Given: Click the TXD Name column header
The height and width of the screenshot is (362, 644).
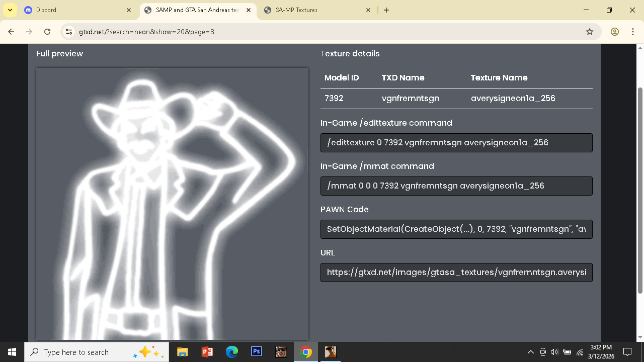Looking at the screenshot, I should [x=403, y=78].
